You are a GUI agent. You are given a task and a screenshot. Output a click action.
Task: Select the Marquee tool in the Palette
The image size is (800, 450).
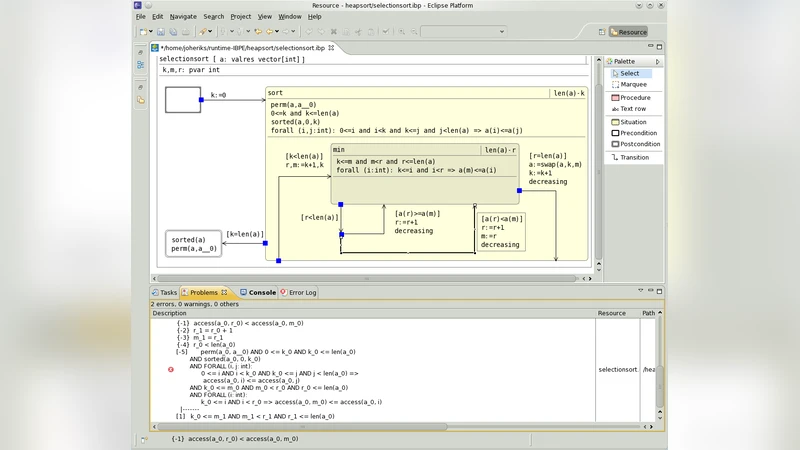pyautogui.click(x=632, y=85)
